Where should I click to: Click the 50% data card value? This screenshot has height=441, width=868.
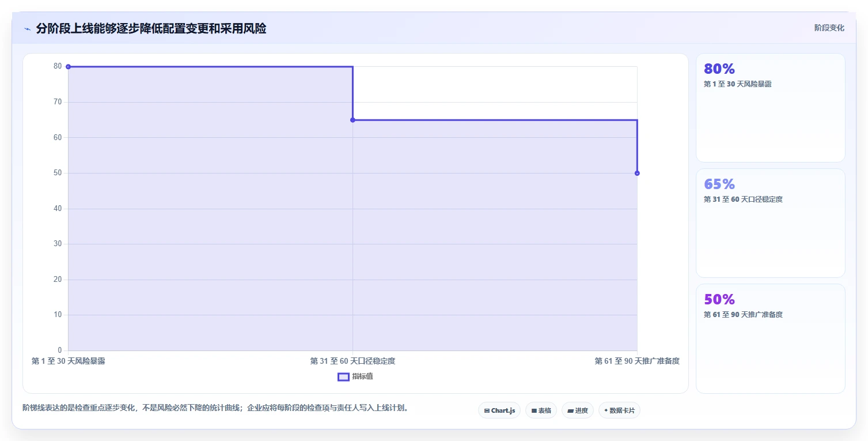click(719, 300)
